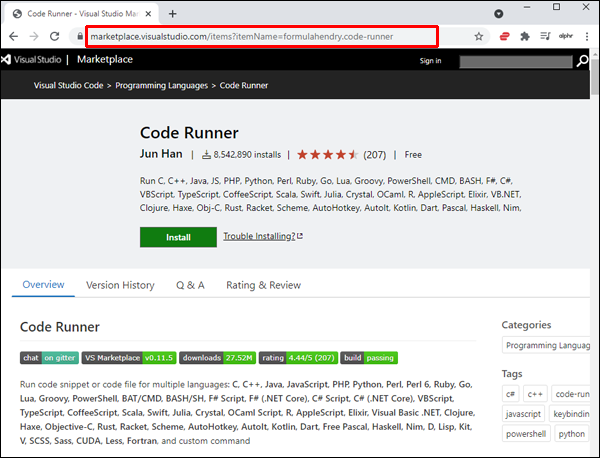Click rating 4.44/5 (207) badge
This screenshot has height=458, width=600.
(x=298, y=358)
